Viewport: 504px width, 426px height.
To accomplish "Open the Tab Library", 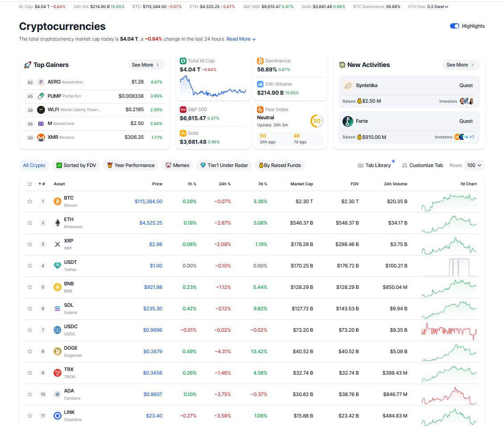I will (x=375, y=165).
